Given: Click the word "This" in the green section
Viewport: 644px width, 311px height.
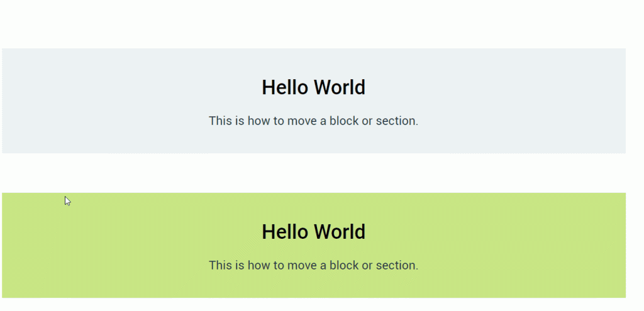Looking at the screenshot, I should [x=220, y=265].
